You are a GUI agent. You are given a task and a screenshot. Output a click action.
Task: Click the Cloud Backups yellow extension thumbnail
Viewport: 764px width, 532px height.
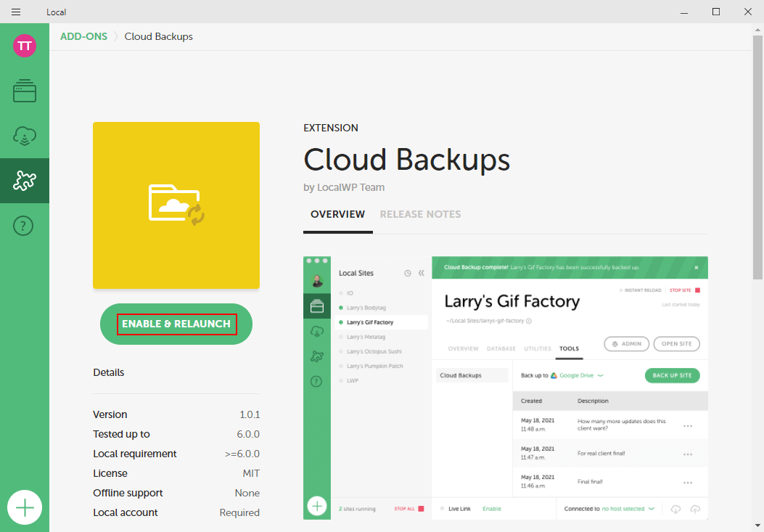pos(176,205)
